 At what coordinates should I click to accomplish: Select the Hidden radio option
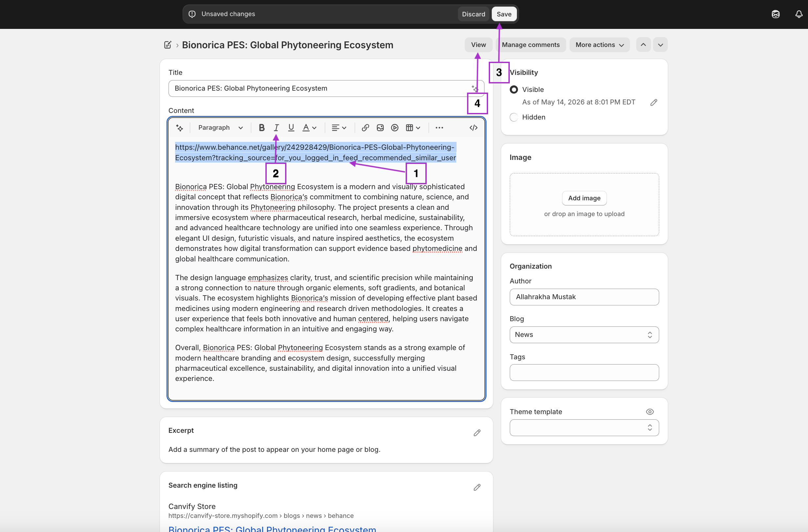click(514, 117)
